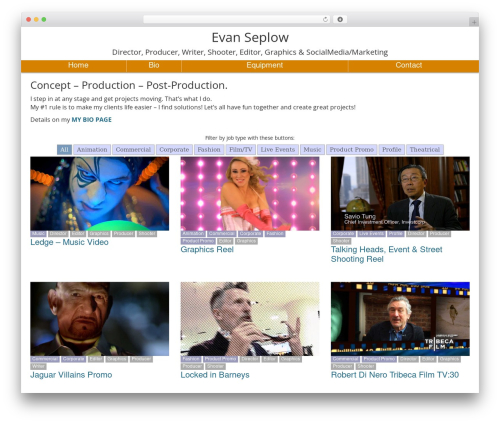The height and width of the screenshot is (423, 500).
Task: Follow the MY BIO PAGE link
Action: [x=92, y=120]
